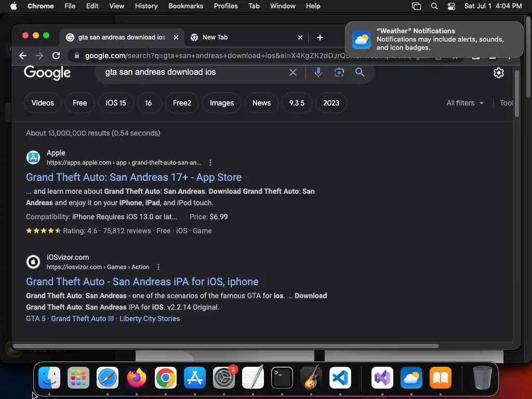The image size is (532, 399).
Task: Switch to the New Tab tab
Action: (x=246, y=37)
